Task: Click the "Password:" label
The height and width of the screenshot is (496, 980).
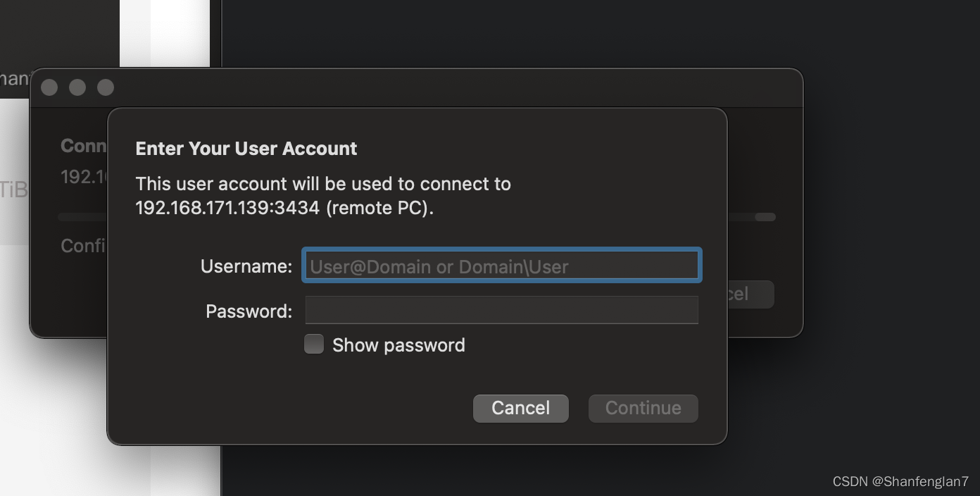Action: click(249, 311)
